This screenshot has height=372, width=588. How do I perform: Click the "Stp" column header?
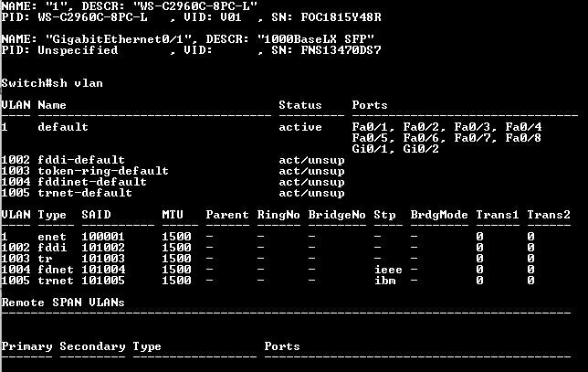384,215
